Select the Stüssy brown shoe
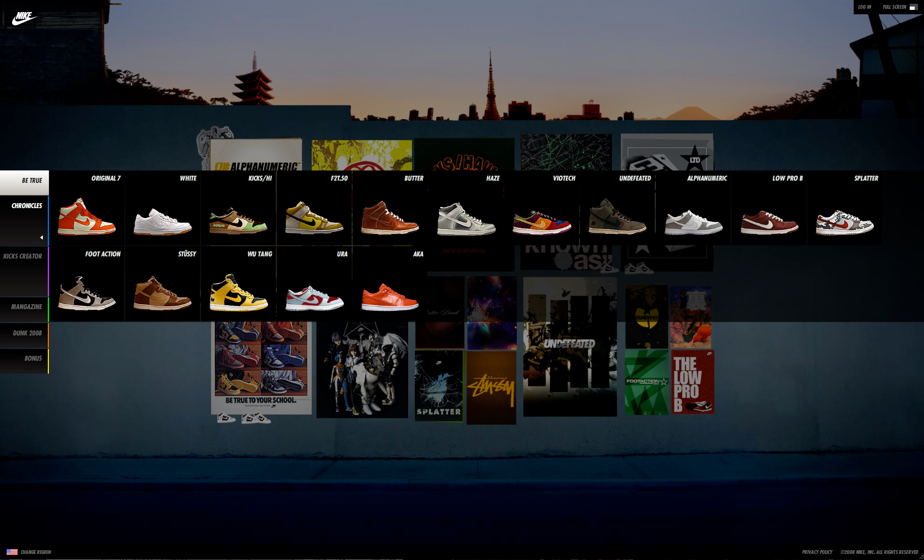The image size is (924, 560). coord(163,293)
